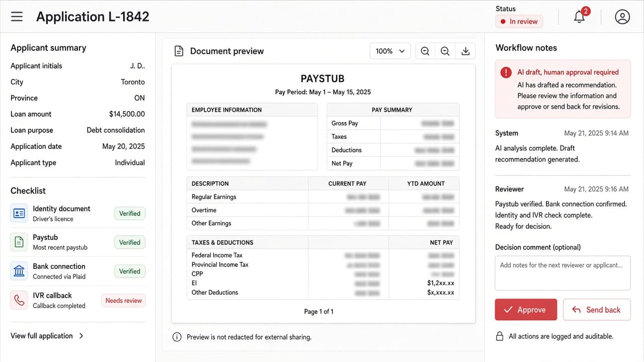The image size is (644, 362).
Task: Click the Bank connection building icon
Action: pos(19,271)
